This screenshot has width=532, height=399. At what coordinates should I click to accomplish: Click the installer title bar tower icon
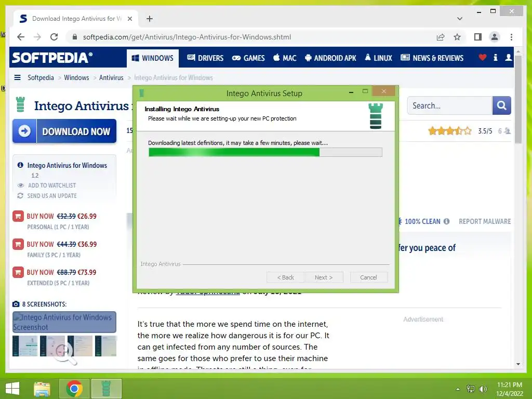(x=142, y=92)
